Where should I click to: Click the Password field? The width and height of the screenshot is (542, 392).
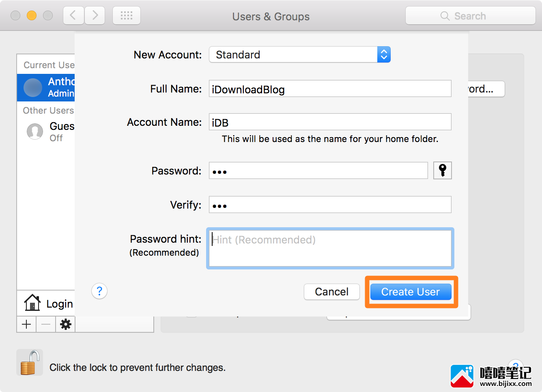tap(318, 170)
